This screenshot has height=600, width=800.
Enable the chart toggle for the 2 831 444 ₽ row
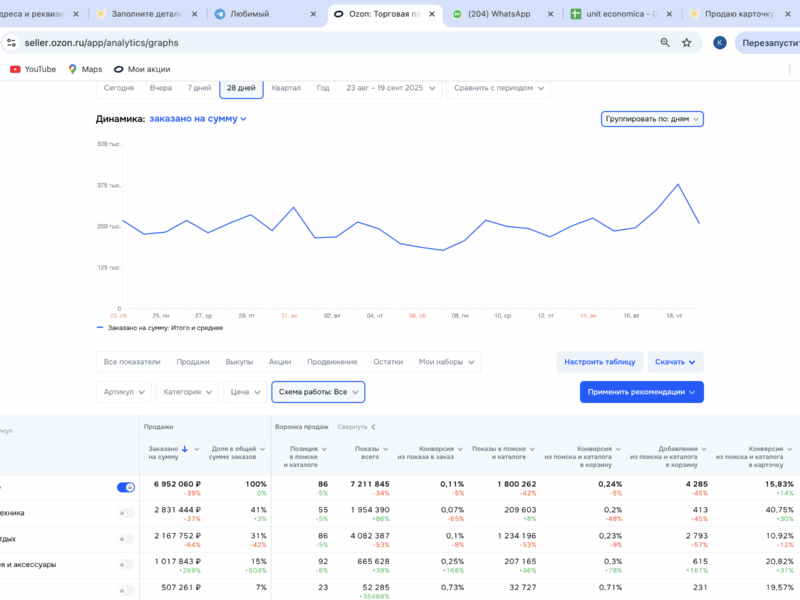(x=126, y=513)
